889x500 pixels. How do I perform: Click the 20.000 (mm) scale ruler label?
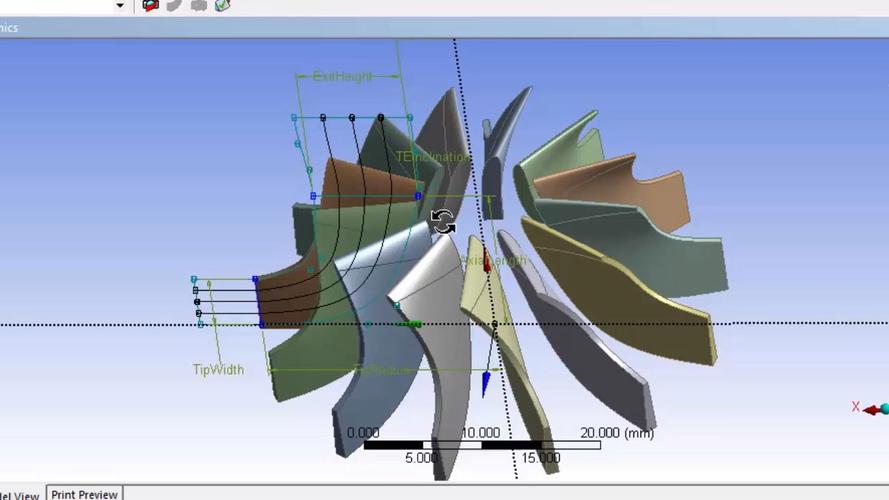pyautogui.click(x=617, y=433)
